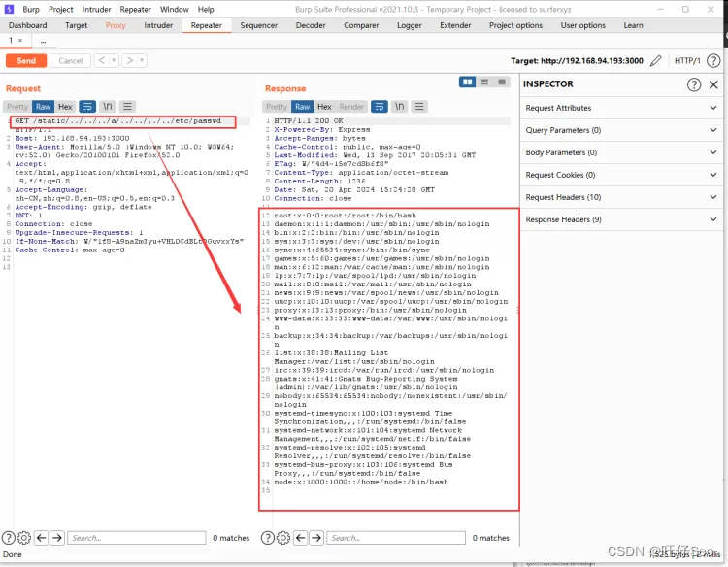Edit the target with pencil icon
The height and width of the screenshot is (567, 728).
coord(655,61)
